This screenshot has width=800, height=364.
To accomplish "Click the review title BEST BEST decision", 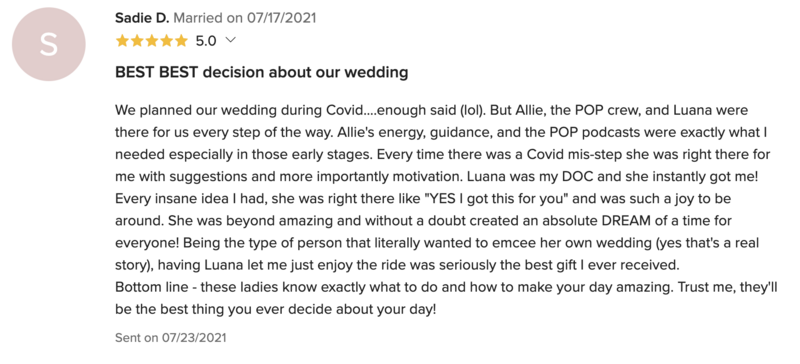I will pos(262,72).
